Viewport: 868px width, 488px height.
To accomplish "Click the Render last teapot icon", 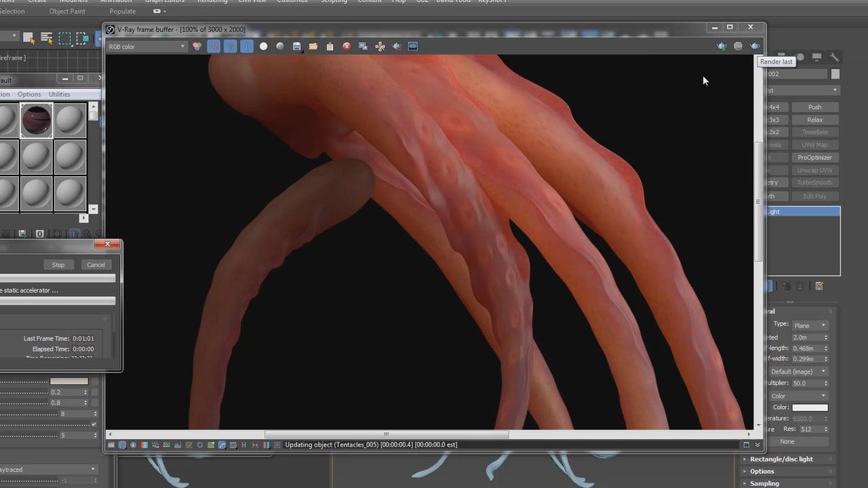I will tap(755, 46).
